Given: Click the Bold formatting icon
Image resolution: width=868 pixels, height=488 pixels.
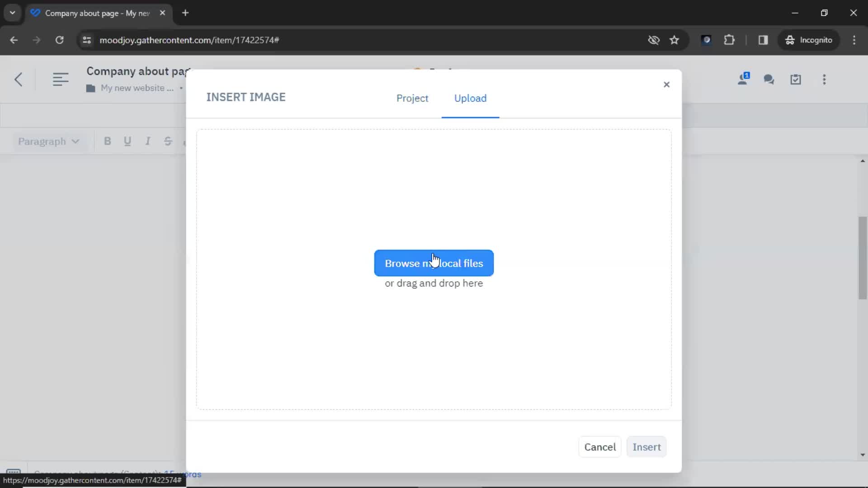Looking at the screenshot, I should coord(107,141).
